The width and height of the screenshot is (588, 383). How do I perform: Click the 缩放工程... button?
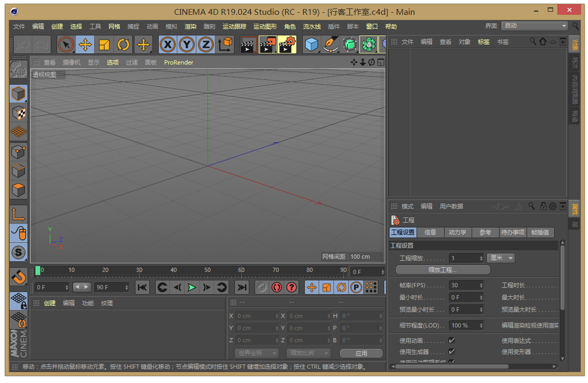(443, 270)
